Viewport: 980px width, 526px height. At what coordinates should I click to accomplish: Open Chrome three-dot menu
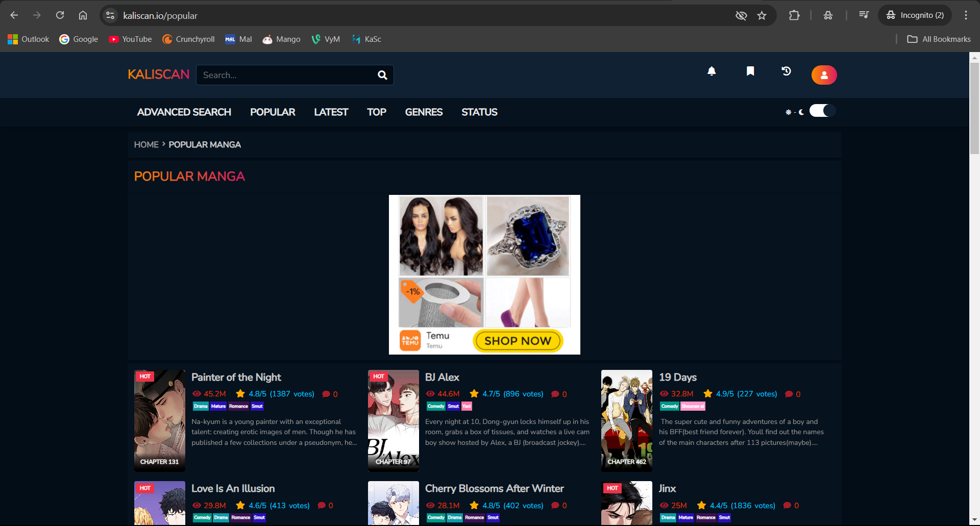click(966, 15)
